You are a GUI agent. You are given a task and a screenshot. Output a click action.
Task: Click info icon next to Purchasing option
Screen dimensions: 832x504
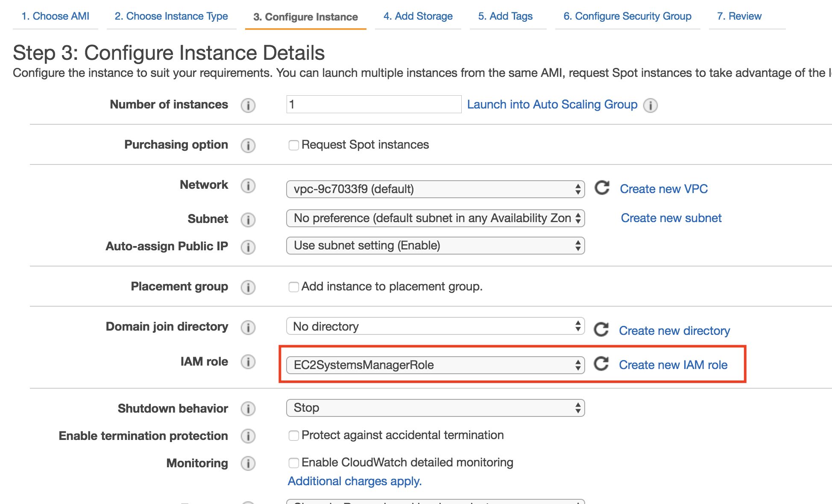[x=248, y=145]
